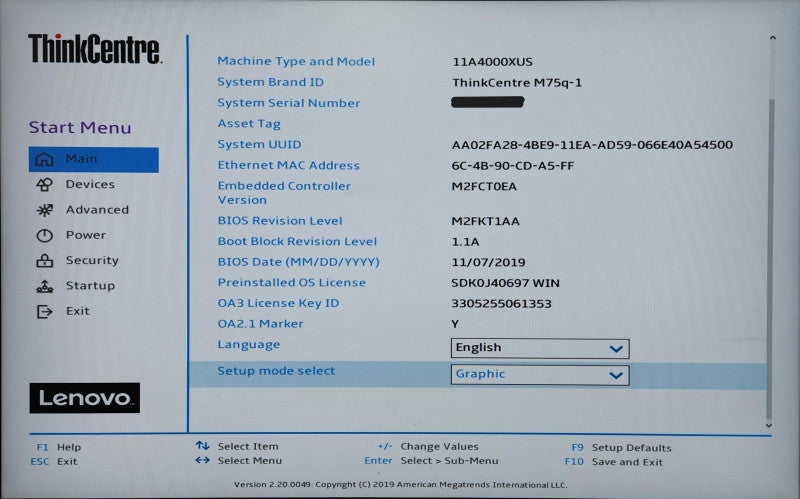Select the OA2.1 Marker label
This screenshot has width=800, height=499.
click(260, 324)
